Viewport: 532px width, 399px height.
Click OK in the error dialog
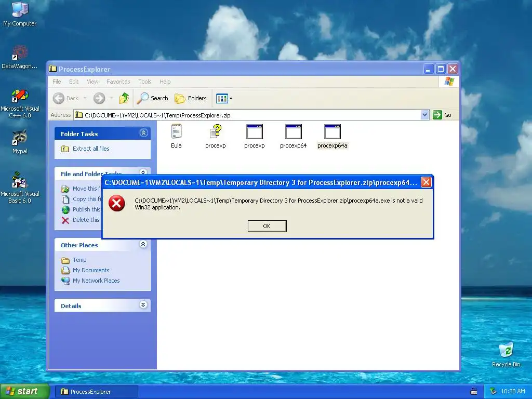pos(267,226)
